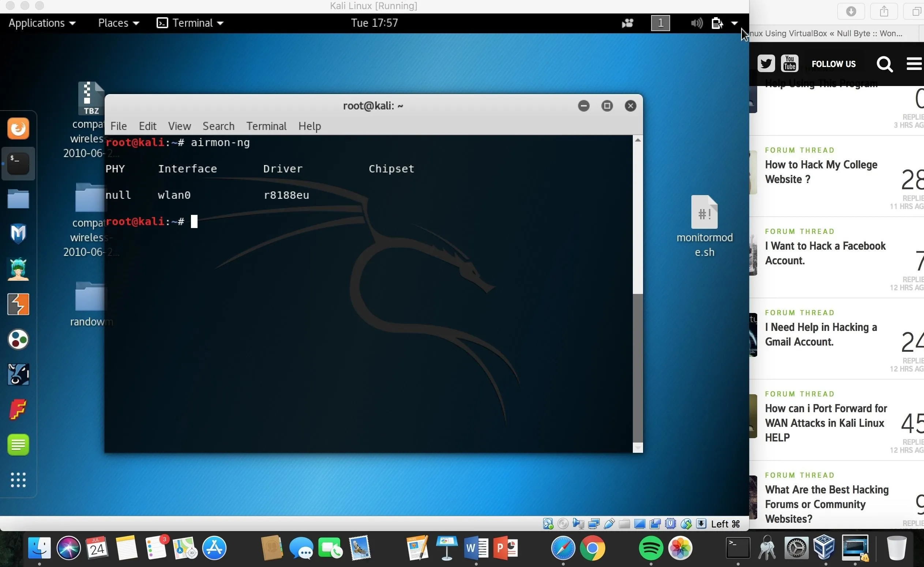Toggle the Kali volume icon

pyautogui.click(x=696, y=23)
